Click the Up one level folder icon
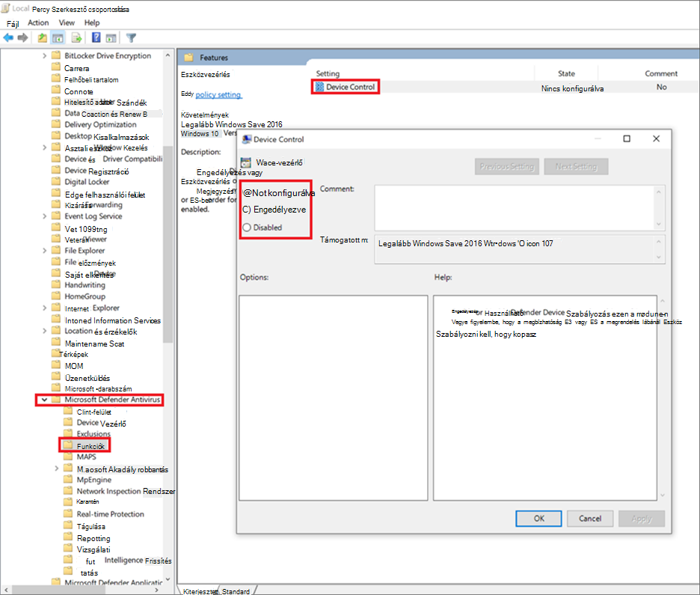Viewport: 700px width, 595px height. [42, 37]
